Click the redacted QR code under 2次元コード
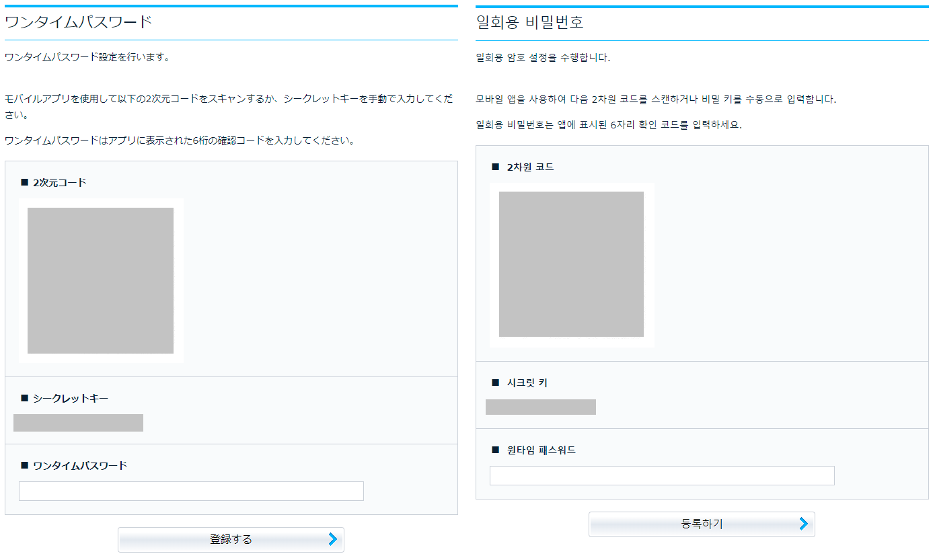Screen dimensions: 933x560 pyautogui.click(x=100, y=280)
